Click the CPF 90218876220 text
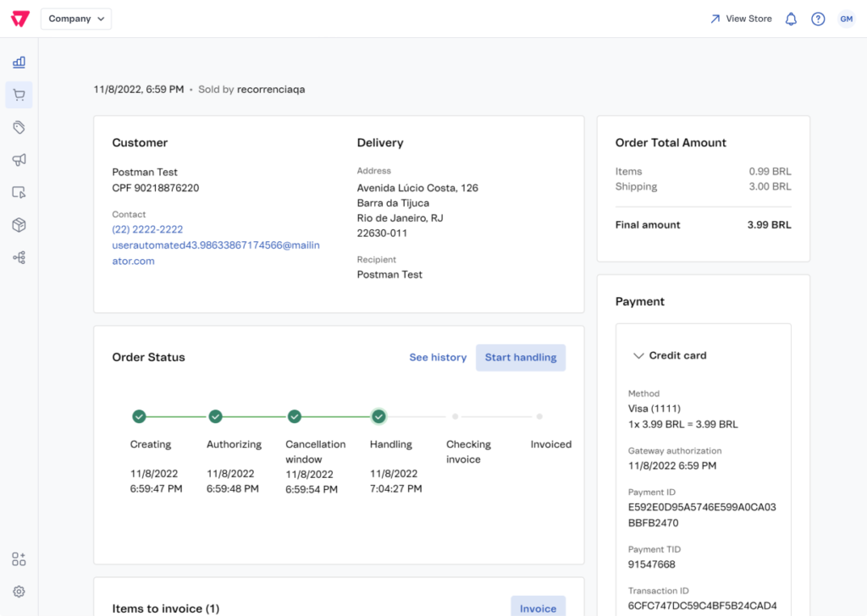The image size is (867, 616). [156, 188]
